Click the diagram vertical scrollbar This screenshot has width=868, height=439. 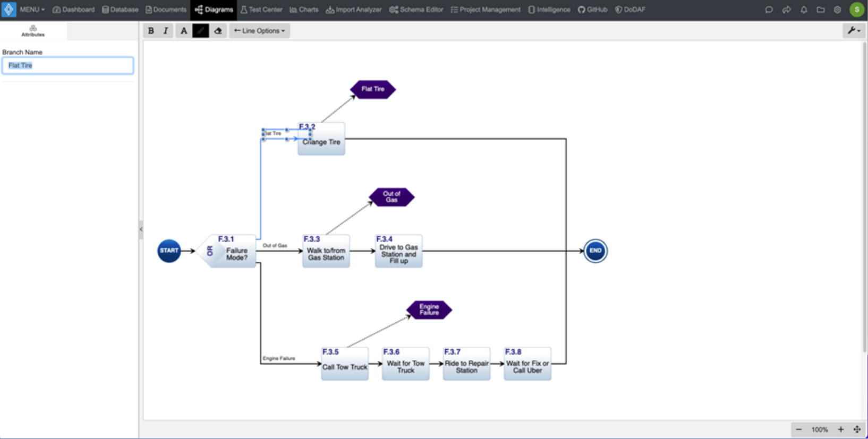pyautogui.click(x=864, y=196)
